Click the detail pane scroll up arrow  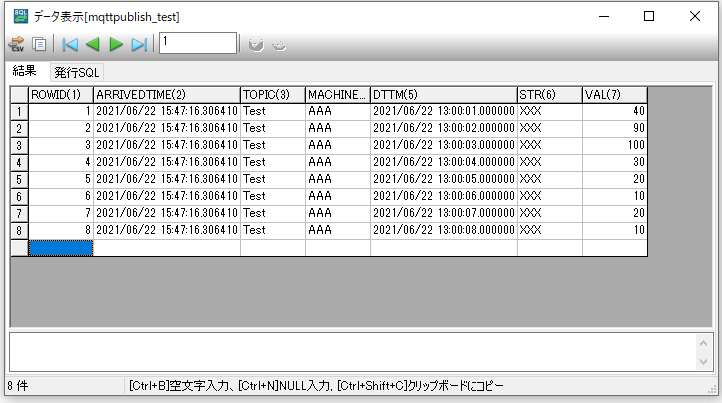704,343
